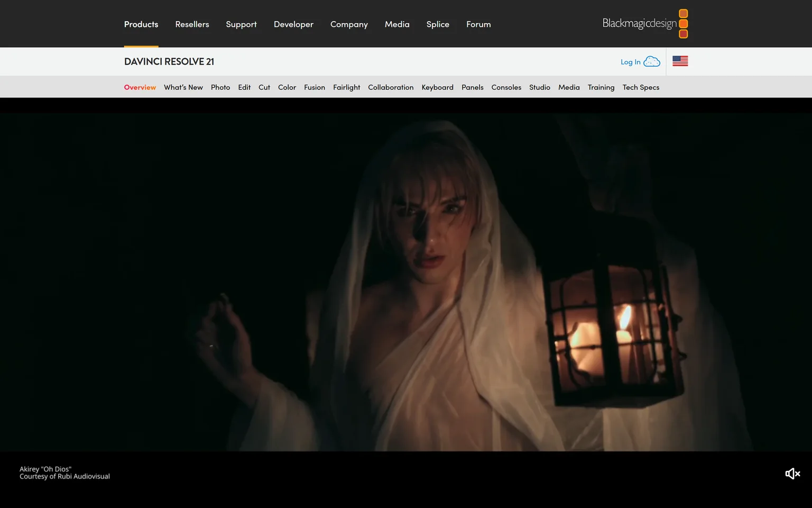Click the cloud icon beside Log In
The width and height of the screenshot is (812, 508).
click(652, 62)
